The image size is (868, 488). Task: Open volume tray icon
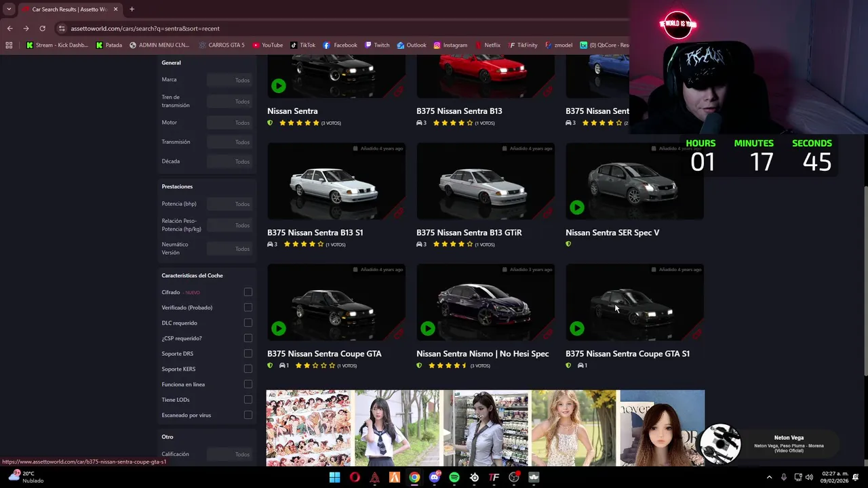point(809,477)
